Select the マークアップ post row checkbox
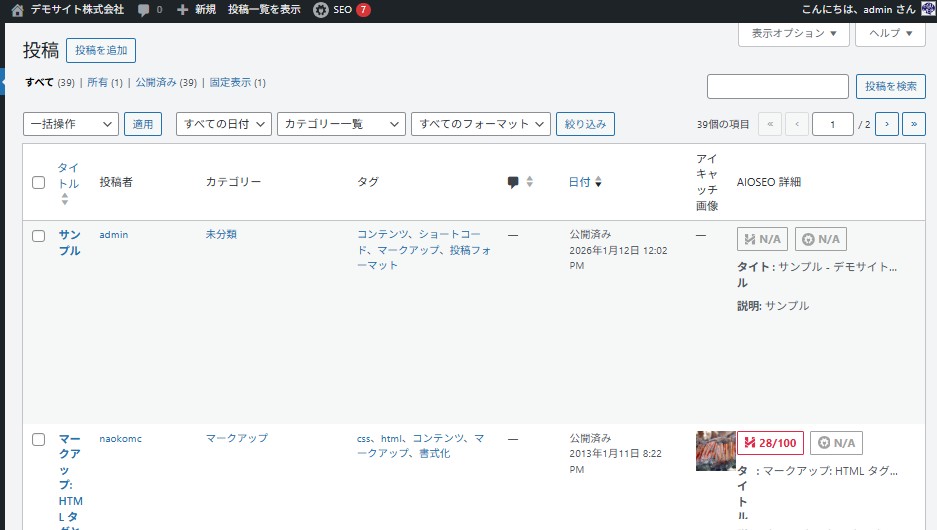Viewport: 937px width, 530px height. pyautogui.click(x=39, y=440)
